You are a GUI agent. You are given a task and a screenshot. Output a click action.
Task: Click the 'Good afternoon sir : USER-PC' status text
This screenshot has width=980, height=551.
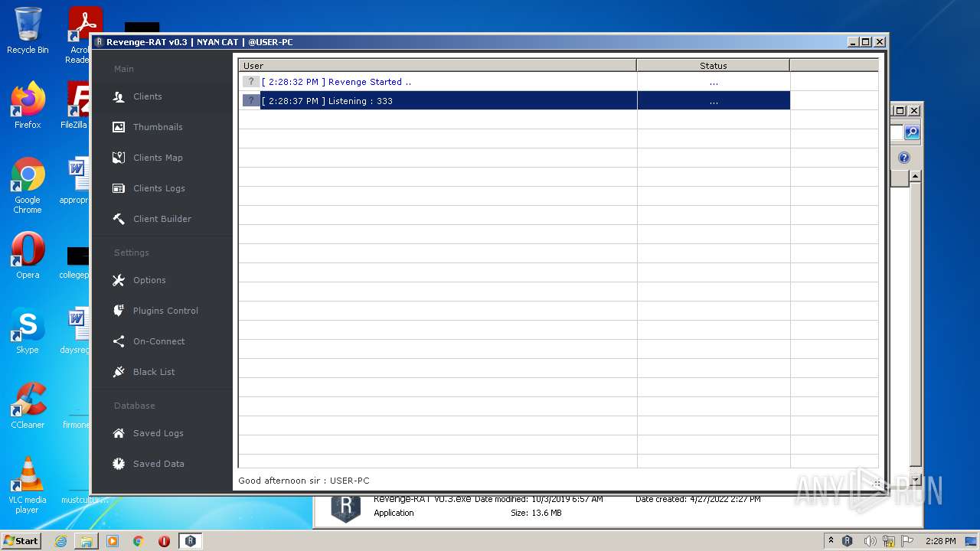click(304, 481)
